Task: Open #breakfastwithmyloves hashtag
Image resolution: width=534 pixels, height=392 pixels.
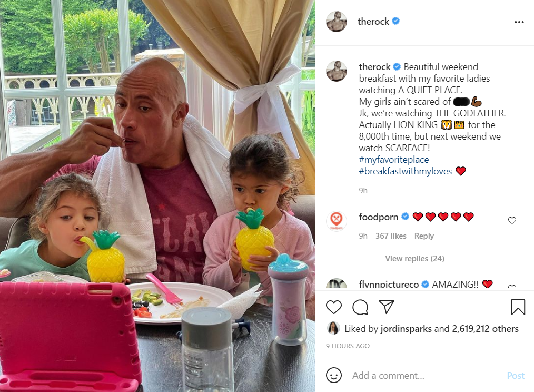Action: 406,171
